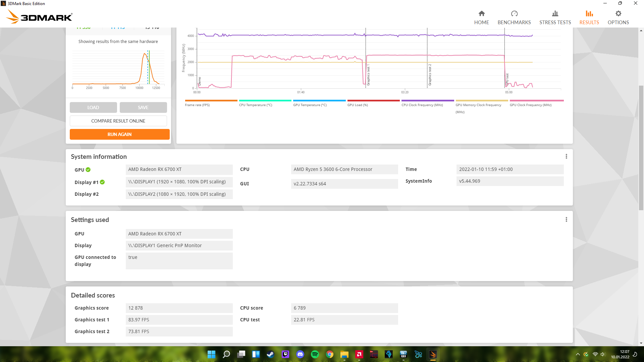Open taskbar Search

[226, 354]
